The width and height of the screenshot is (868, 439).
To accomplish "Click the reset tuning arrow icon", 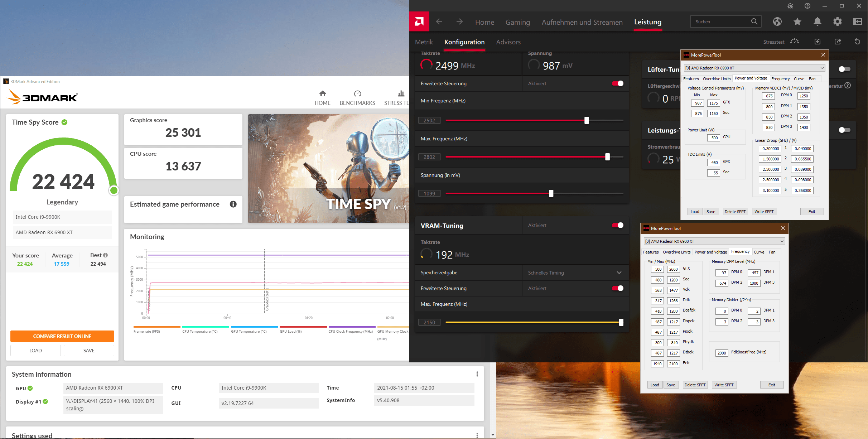I will coord(858,42).
